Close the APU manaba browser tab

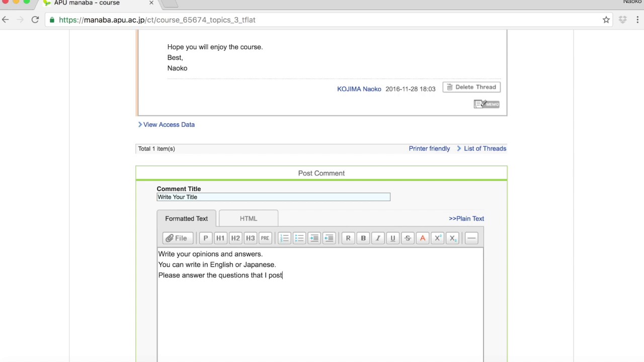click(151, 3)
